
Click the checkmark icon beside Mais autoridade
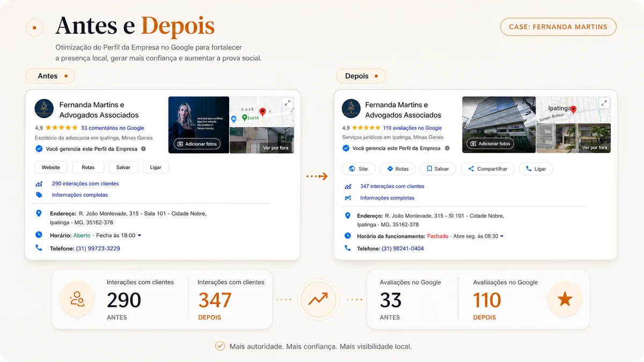coord(220,346)
